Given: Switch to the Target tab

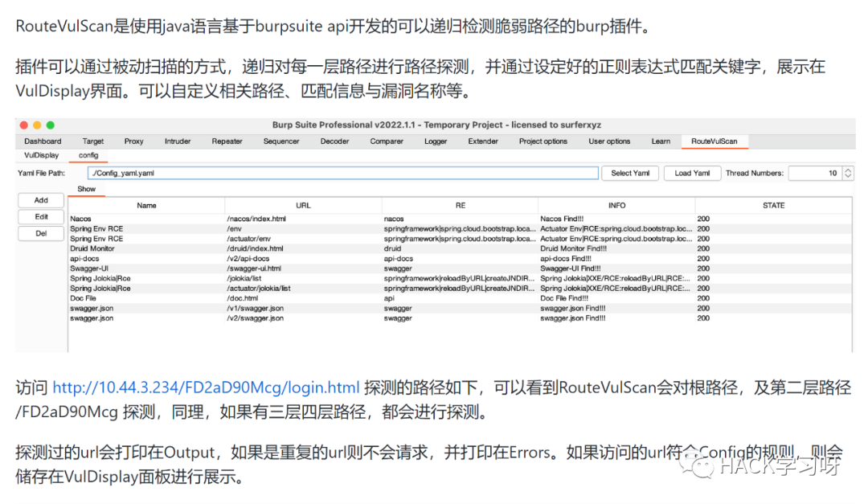Looking at the screenshot, I should (93, 141).
